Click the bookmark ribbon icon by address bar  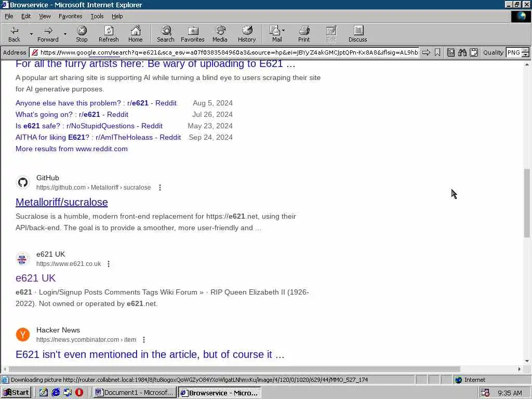pyautogui.click(x=437, y=52)
